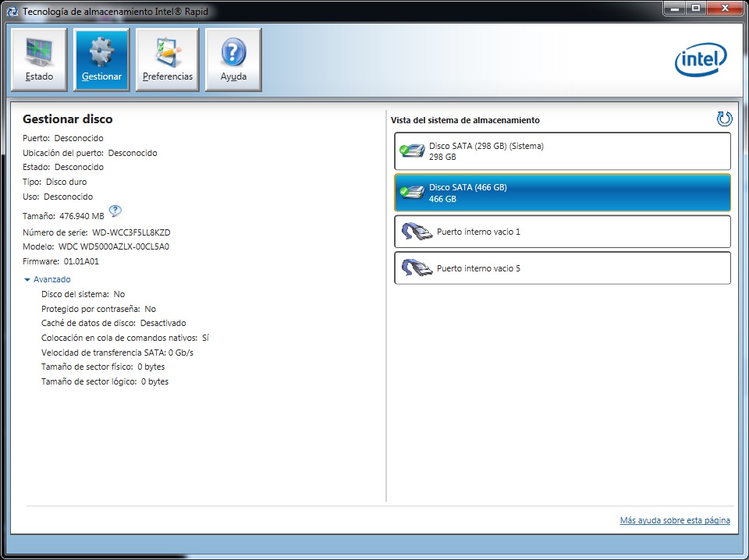Image resolution: width=749 pixels, height=560 pixels.
Task: Click the Gestionar disco heading
Action: pyautogui.click(x=68, y=119)
